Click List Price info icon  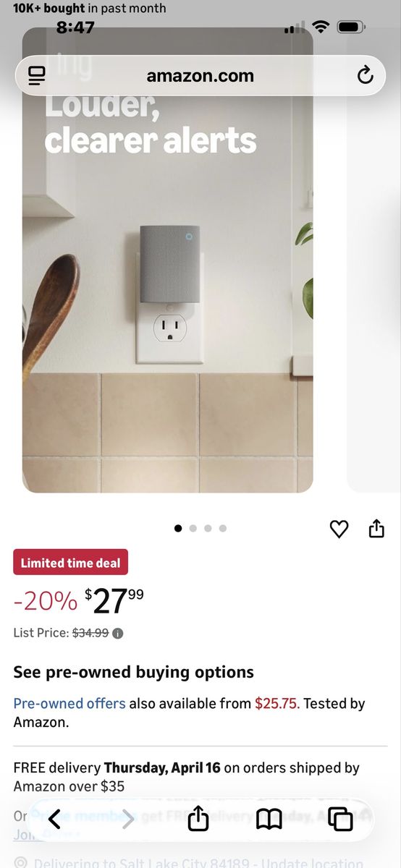118,634
